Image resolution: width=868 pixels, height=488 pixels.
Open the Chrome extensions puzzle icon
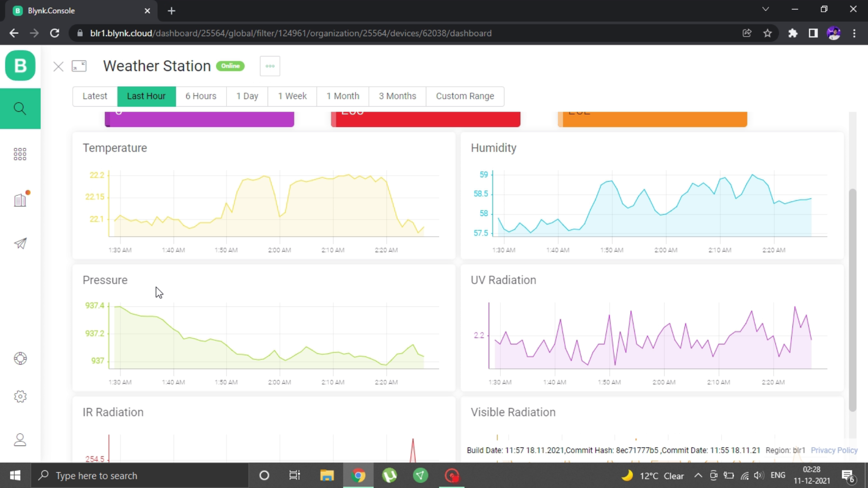pos(793,33)
